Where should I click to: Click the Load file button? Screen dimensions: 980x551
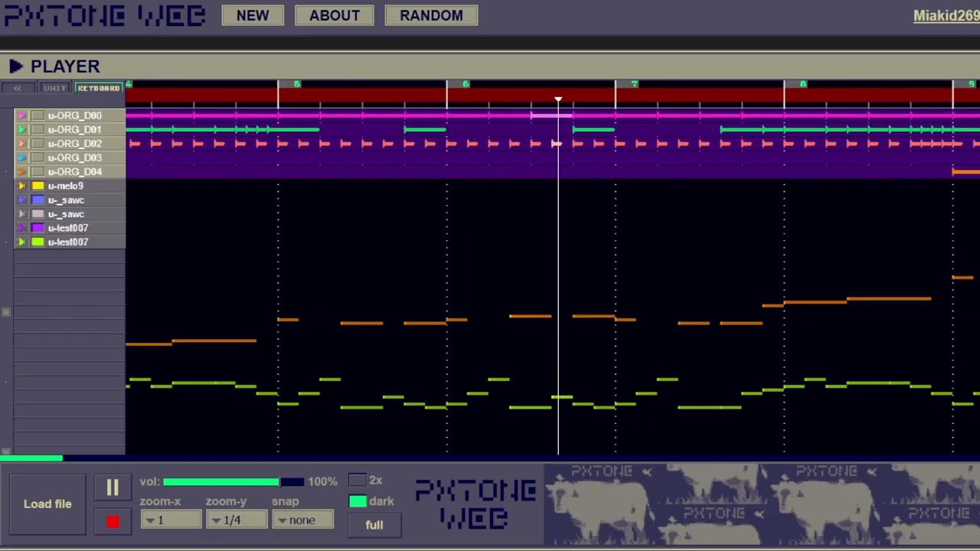[47, 504]
